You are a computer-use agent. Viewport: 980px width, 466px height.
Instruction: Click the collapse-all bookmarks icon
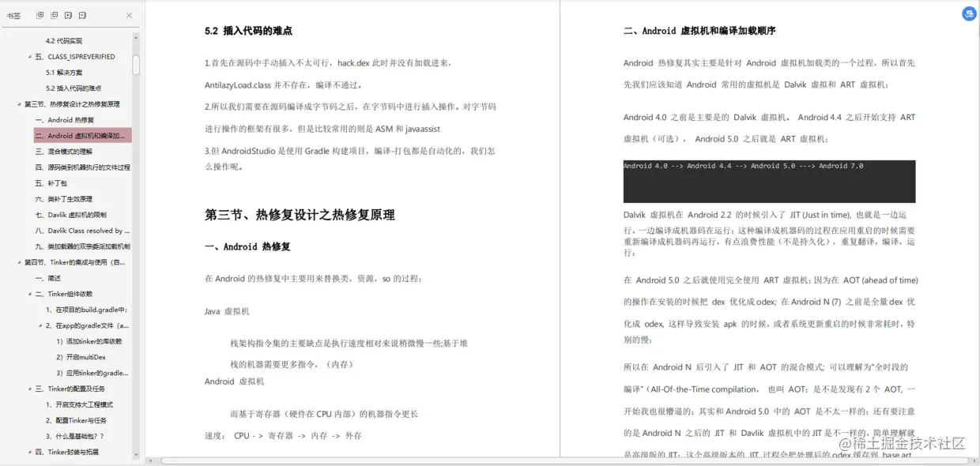pos(55,15)
